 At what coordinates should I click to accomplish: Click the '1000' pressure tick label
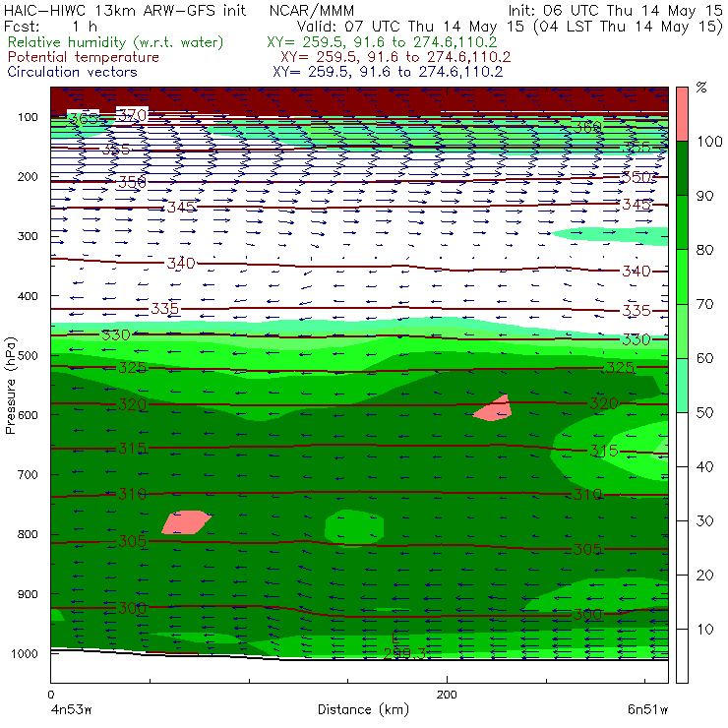tap(24, 653)
